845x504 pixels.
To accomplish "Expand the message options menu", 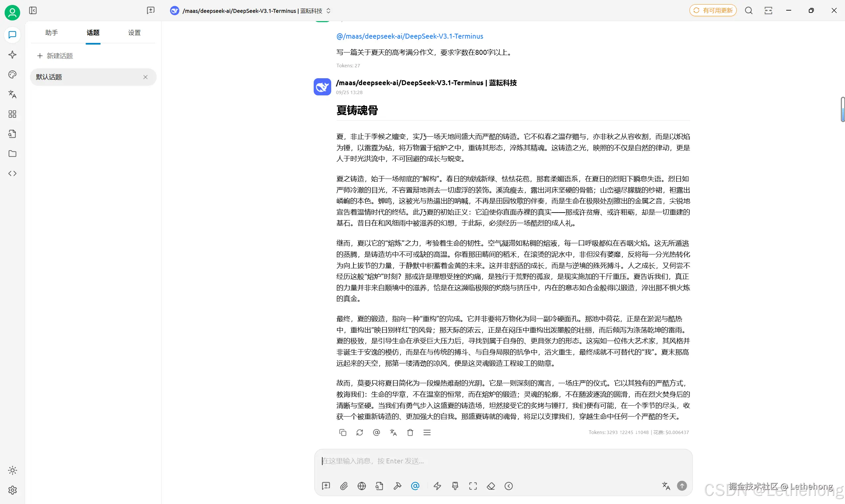I will pos(427,432).
